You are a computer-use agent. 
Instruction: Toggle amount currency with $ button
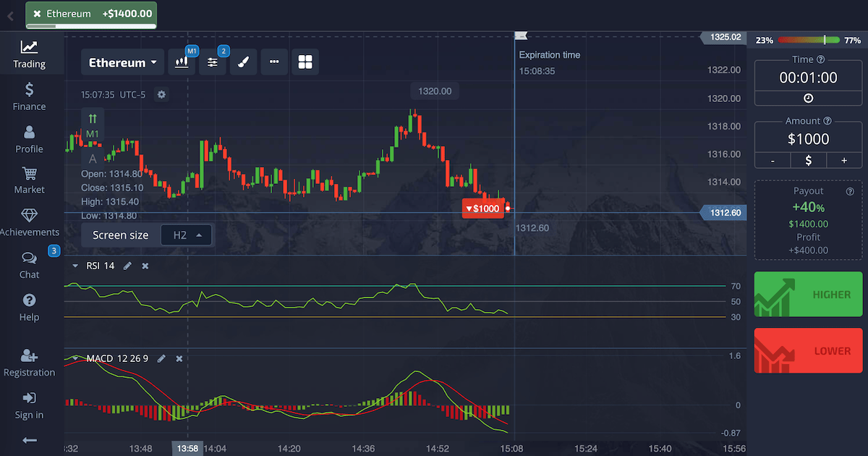coord(808,161)
